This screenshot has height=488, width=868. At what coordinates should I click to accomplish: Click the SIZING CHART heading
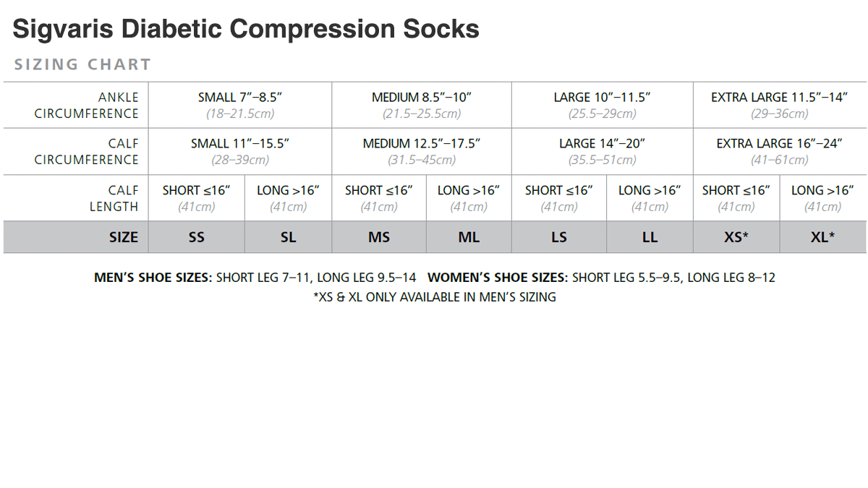(x=82, y=64)
